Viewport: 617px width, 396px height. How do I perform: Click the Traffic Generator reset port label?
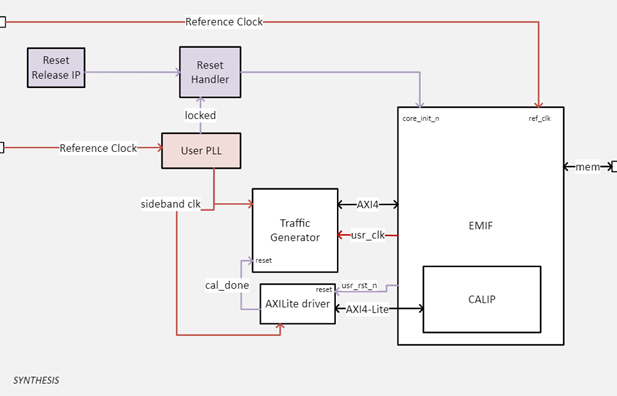[264, 260]
